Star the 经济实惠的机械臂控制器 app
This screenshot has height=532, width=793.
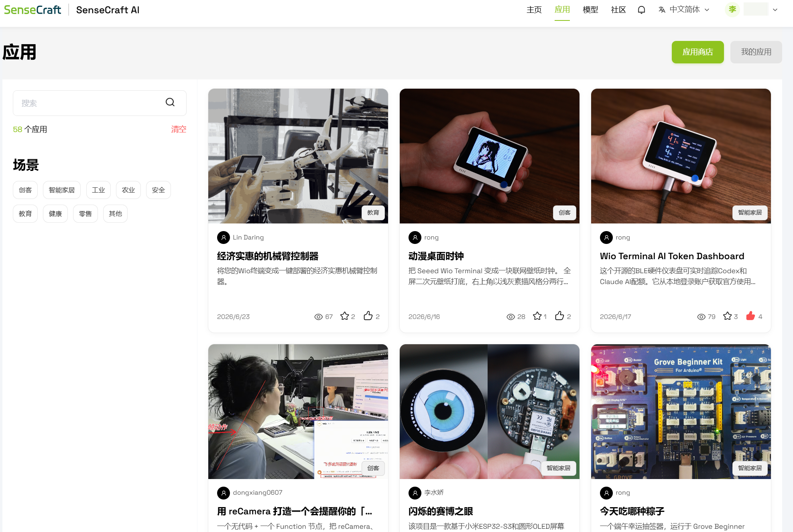click(344, 316)
